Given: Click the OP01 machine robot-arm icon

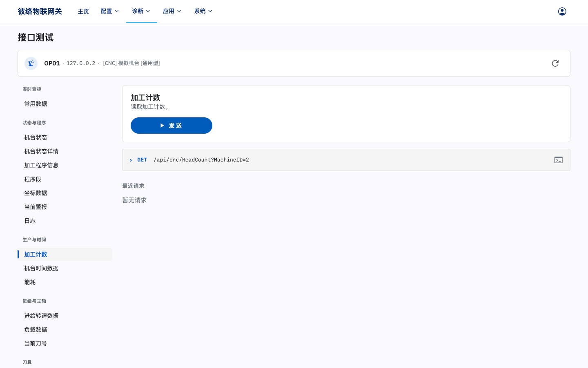Looking at the screenshot, I should [31, 63].
